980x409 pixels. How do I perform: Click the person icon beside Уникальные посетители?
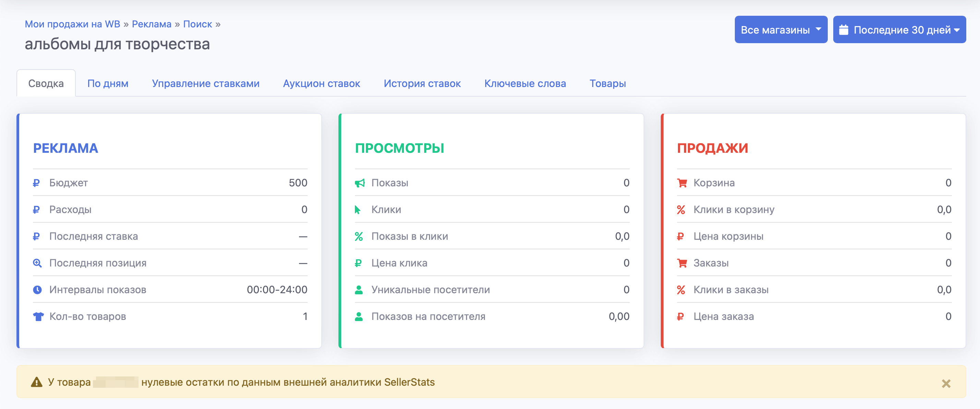coord(359,289)
